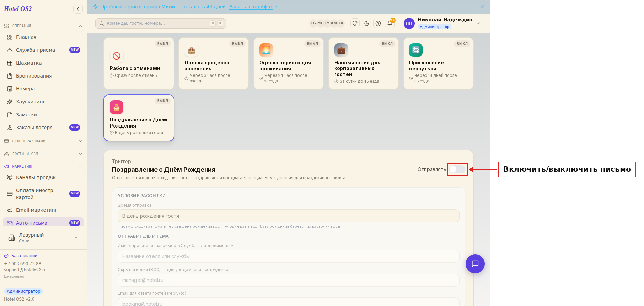Click the lightning icon in trial banner

(95, 7)
